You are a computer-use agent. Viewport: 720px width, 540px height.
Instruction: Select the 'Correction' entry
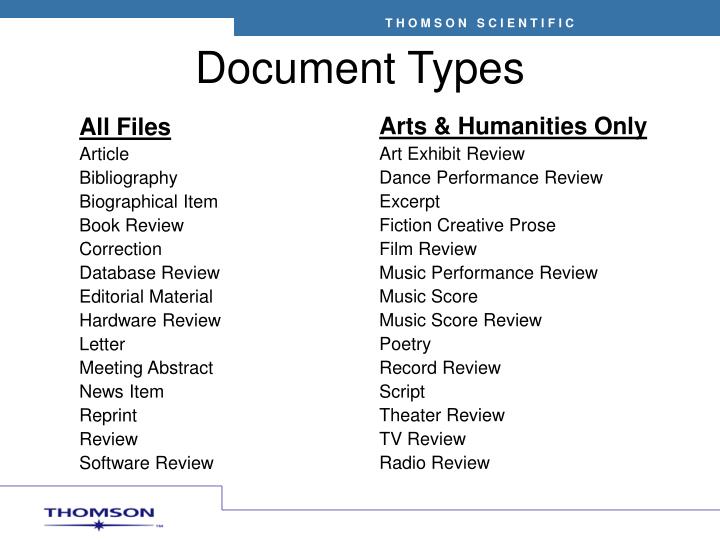coord(120,249)
